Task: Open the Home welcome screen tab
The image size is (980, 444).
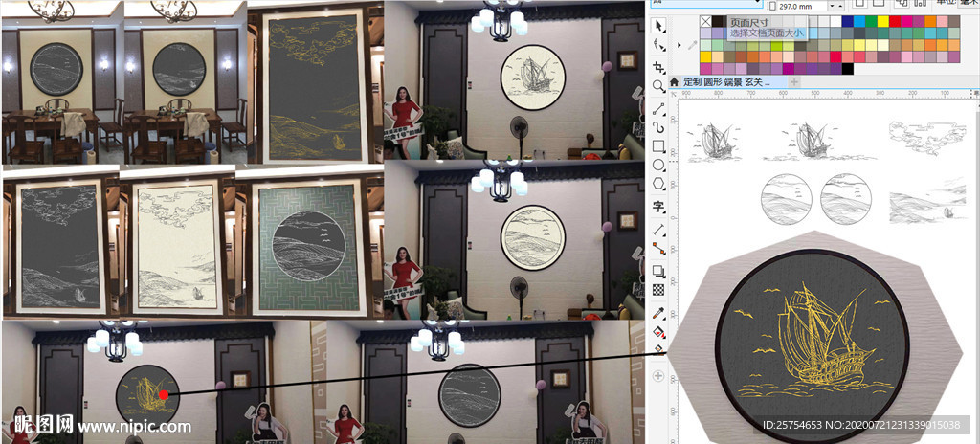Action: tap(674, 82)
